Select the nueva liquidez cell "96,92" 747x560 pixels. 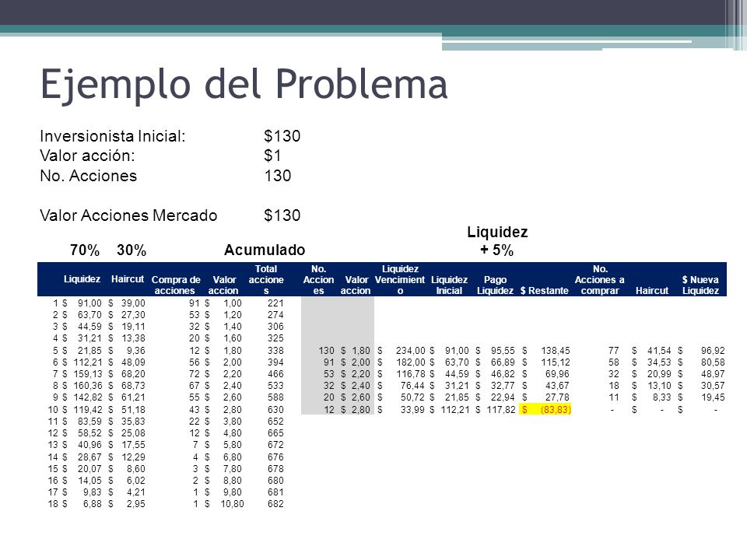713,351
